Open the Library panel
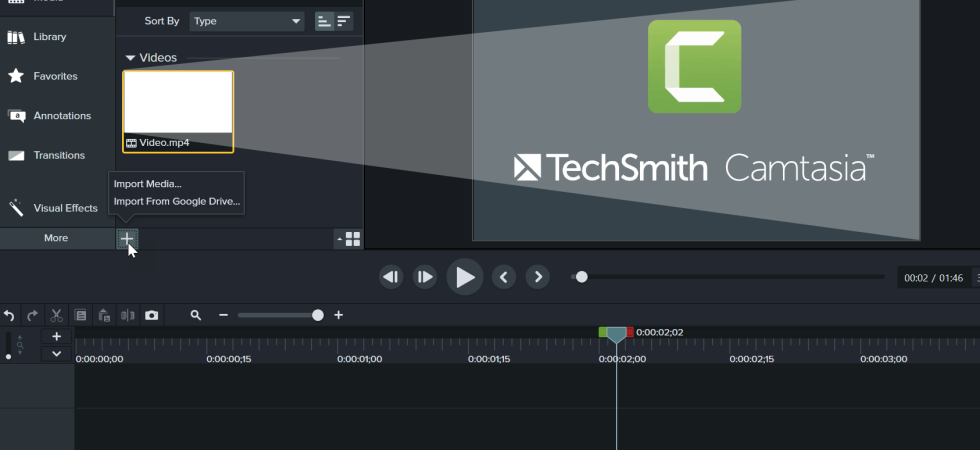This screenshot has height=450, width=980. (38, 37)
